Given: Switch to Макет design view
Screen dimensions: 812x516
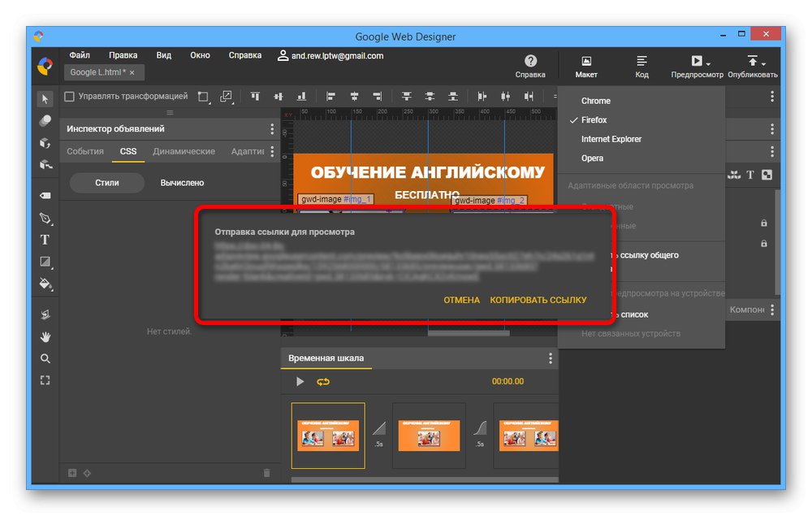Looking at the screenshot, I should (586, 67).
